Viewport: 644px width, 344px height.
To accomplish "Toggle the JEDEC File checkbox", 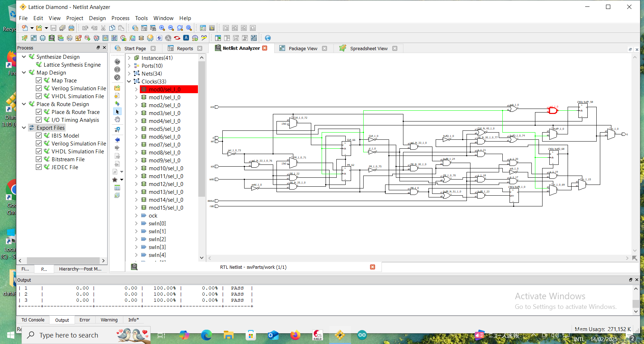I will click(x=39, y=167).
